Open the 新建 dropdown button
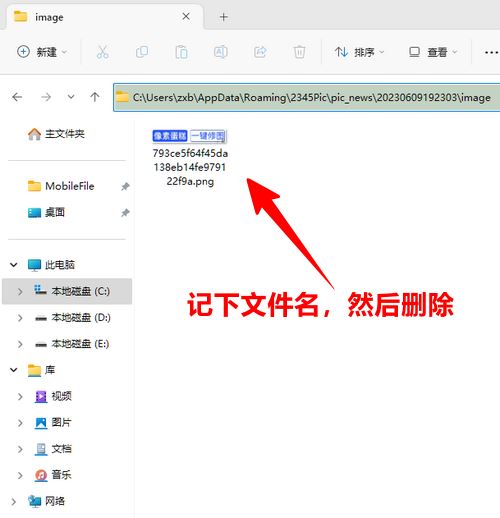Image resolution: width=500 pixels, height=518 pixels. pos(42,52)
